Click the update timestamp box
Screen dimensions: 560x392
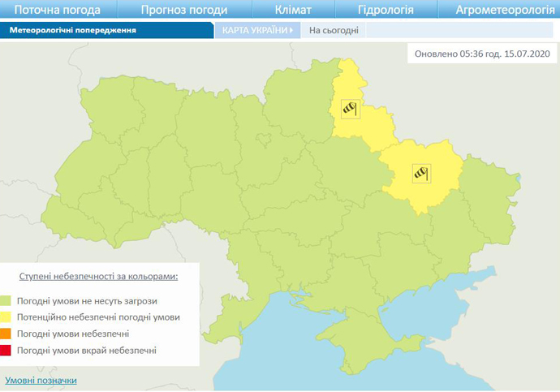point(482,53)
